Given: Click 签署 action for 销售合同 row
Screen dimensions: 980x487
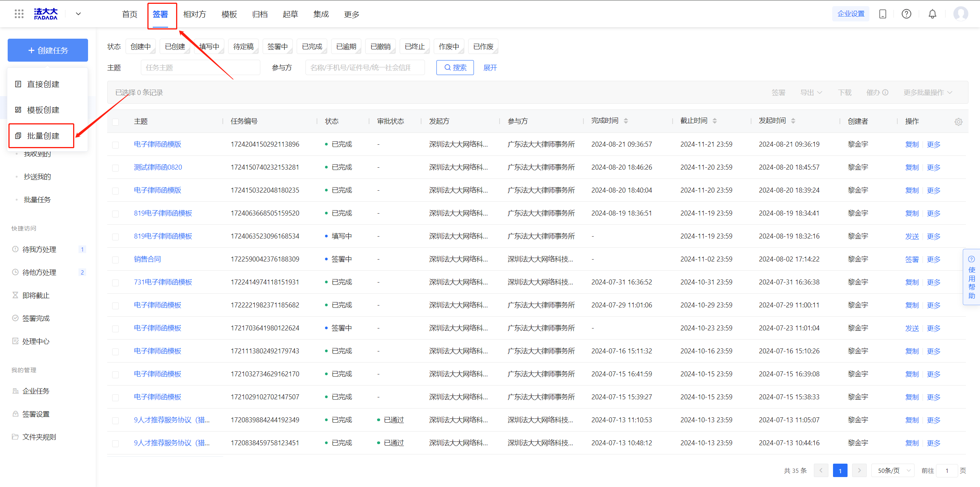Looking at the screenshot, I should 912,259.
